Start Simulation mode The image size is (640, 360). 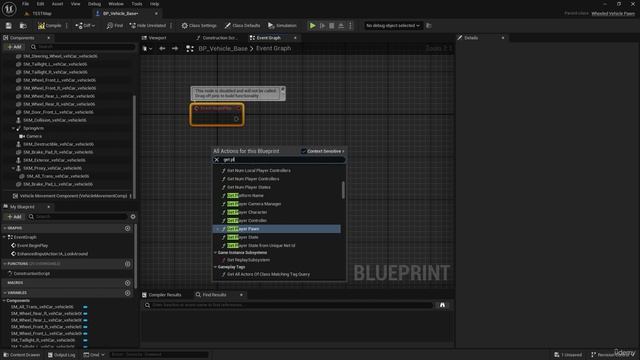[282, 26]
